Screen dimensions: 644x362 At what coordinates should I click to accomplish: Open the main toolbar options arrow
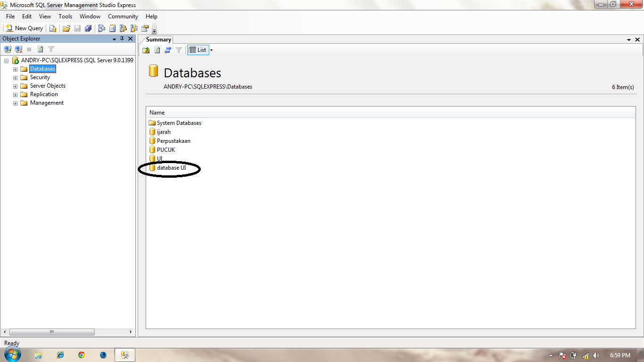[154, 29]
